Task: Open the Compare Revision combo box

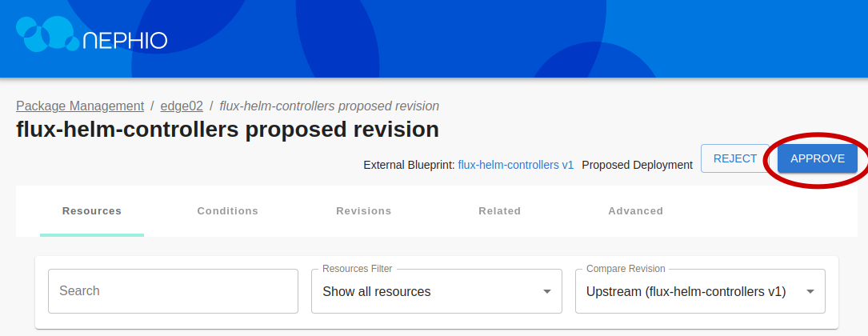Action: (688, 291)
